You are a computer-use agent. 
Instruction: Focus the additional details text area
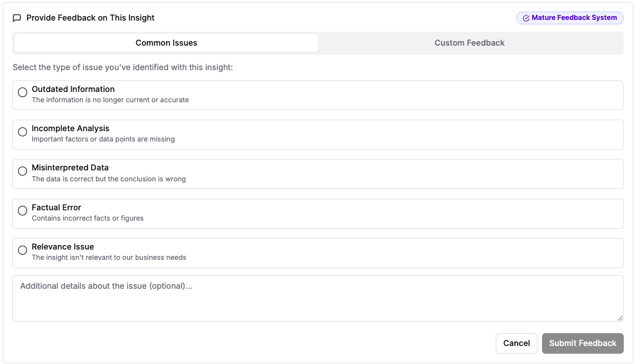pos(318,298)
